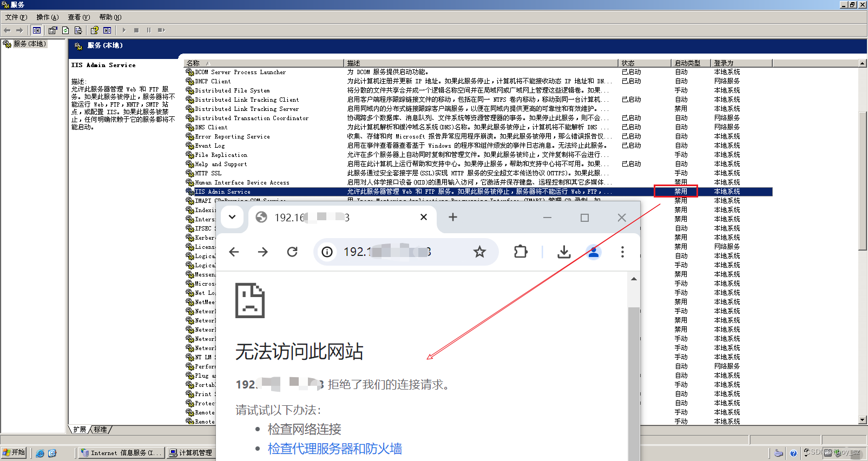Click the Chrome page scrollbar up arrow
Screen dimensions: 868x461
634,279
